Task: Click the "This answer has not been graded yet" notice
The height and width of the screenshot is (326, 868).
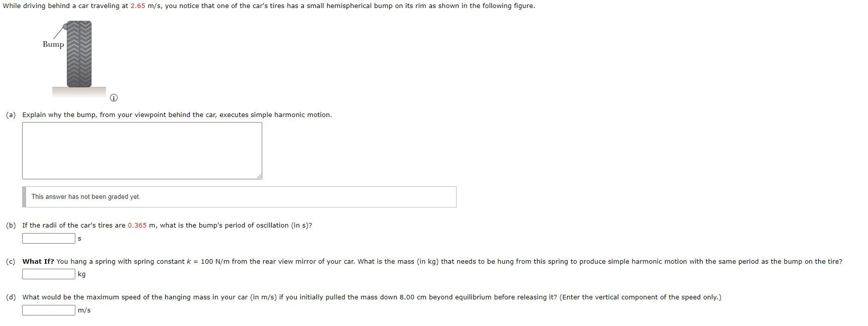Action: (86, 197)
